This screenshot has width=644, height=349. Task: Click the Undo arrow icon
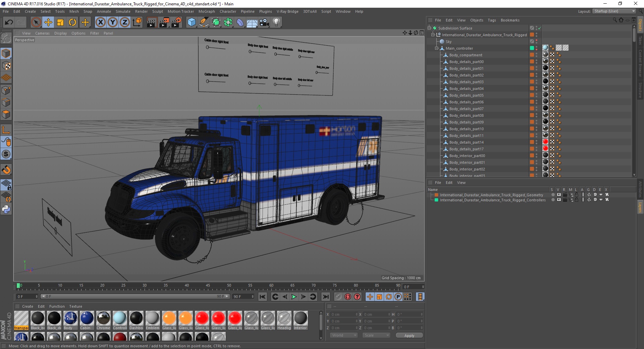pos(9,22)
